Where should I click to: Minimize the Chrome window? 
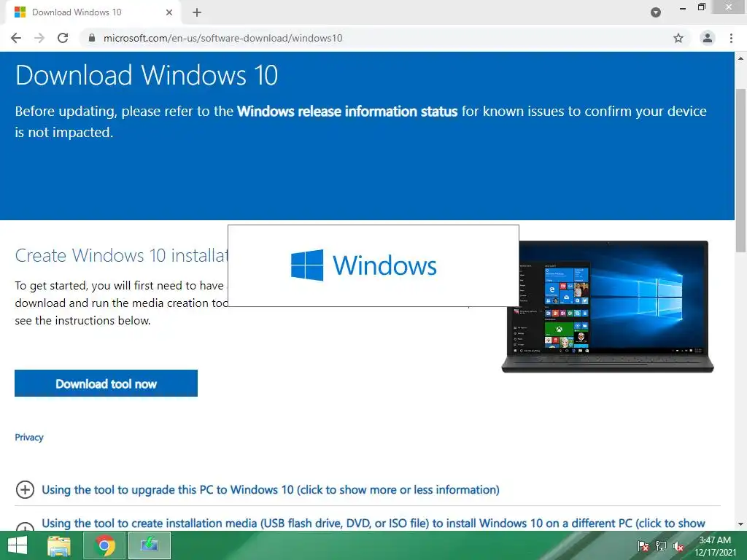click(x=683, y=7)
